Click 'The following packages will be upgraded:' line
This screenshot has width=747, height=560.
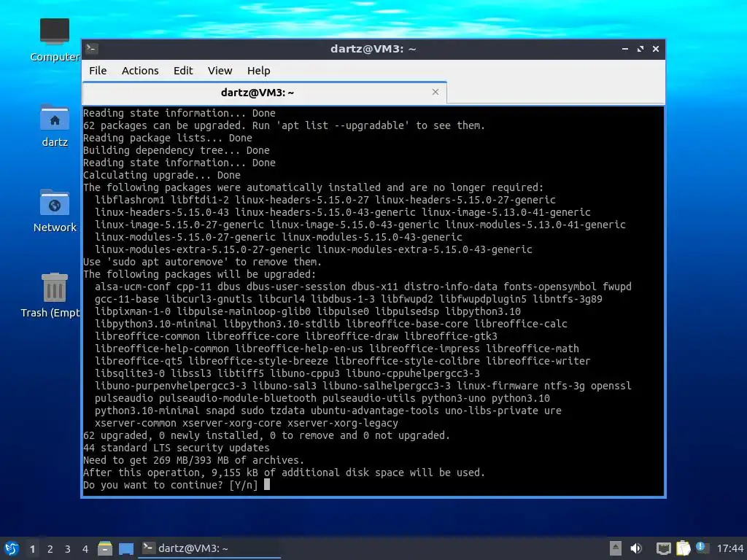click(199, 274)
